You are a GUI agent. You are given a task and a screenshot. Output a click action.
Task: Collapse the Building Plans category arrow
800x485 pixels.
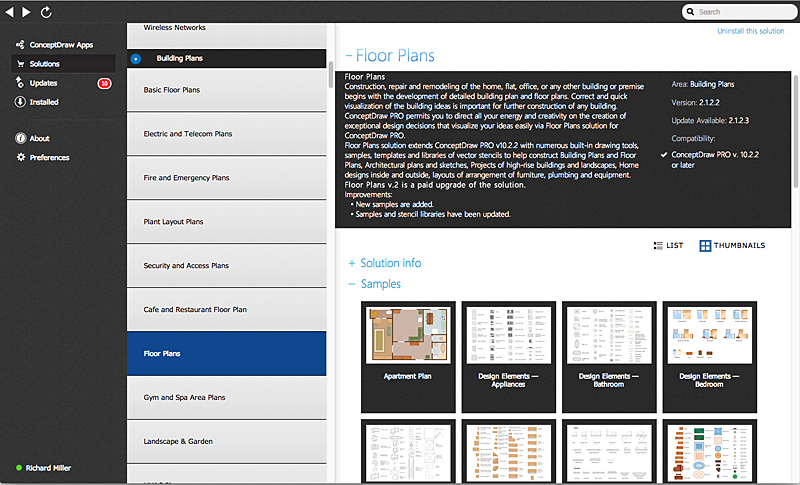136,59
